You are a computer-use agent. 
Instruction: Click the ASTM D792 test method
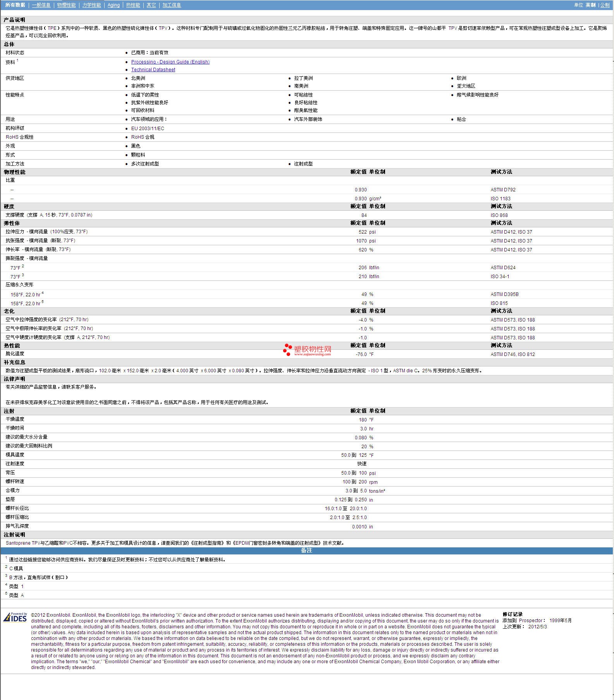[x=503, y=190]
